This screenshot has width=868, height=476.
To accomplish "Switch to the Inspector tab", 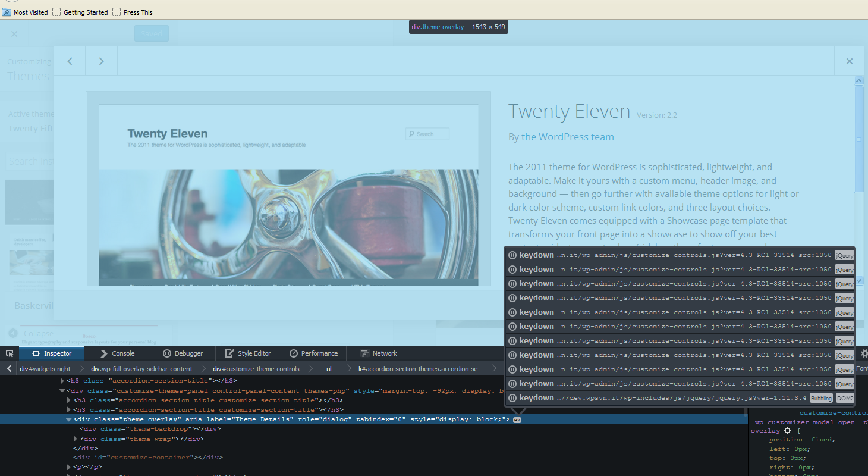I will pos(52,353).
